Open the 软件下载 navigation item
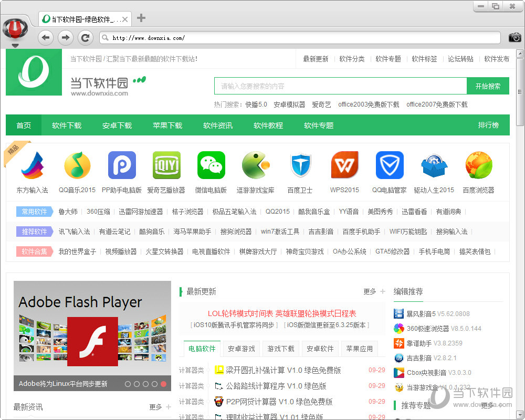 tap(67, 125)
